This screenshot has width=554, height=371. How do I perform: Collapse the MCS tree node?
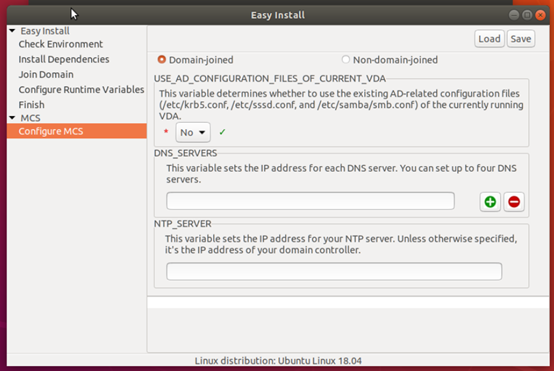coord(12,118)
